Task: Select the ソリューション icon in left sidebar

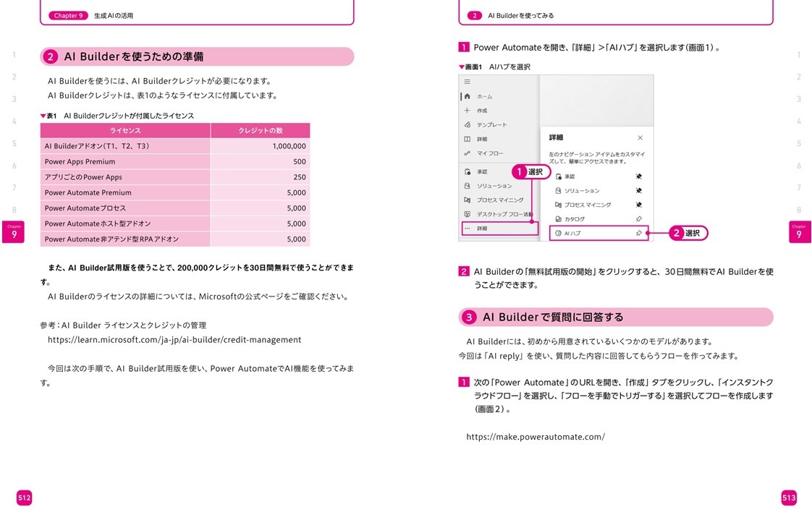Action: coord(467,186)
